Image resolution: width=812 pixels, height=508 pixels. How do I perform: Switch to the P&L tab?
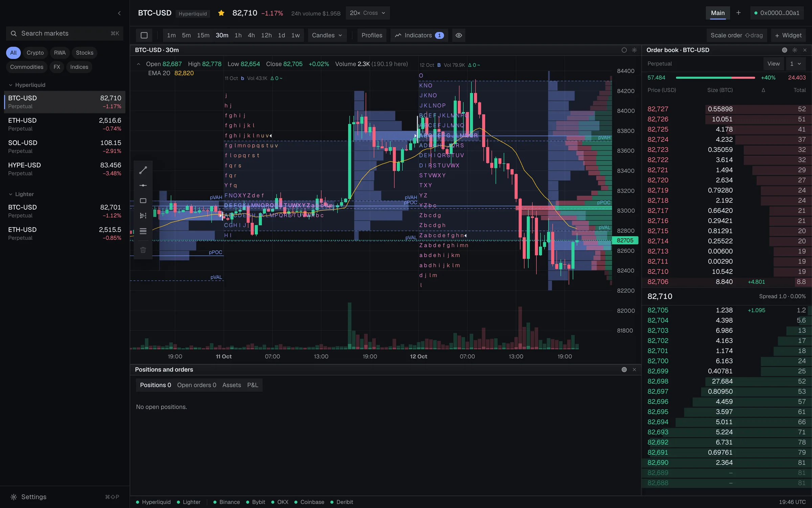coord(253,385)
